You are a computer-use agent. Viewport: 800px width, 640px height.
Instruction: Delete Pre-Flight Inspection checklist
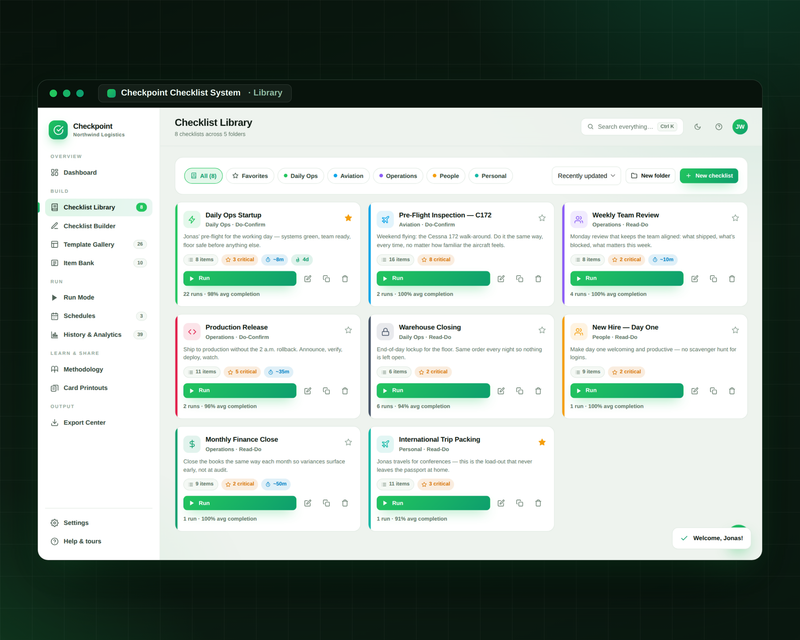tap(538, 279)
